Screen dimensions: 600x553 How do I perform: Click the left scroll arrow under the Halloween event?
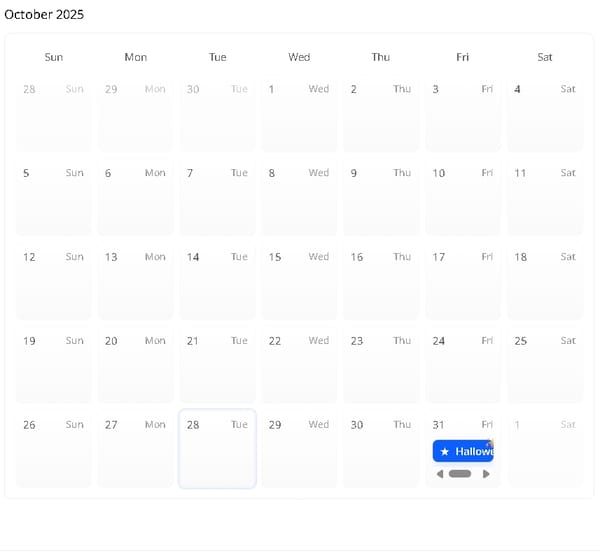(440, 474)
